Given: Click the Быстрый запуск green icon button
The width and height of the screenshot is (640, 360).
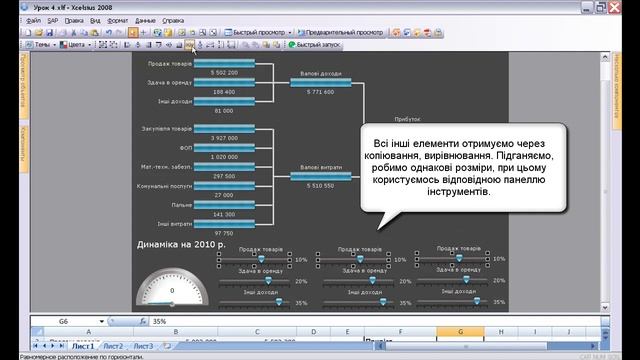Looking at the screenshot, I should 314,45.
